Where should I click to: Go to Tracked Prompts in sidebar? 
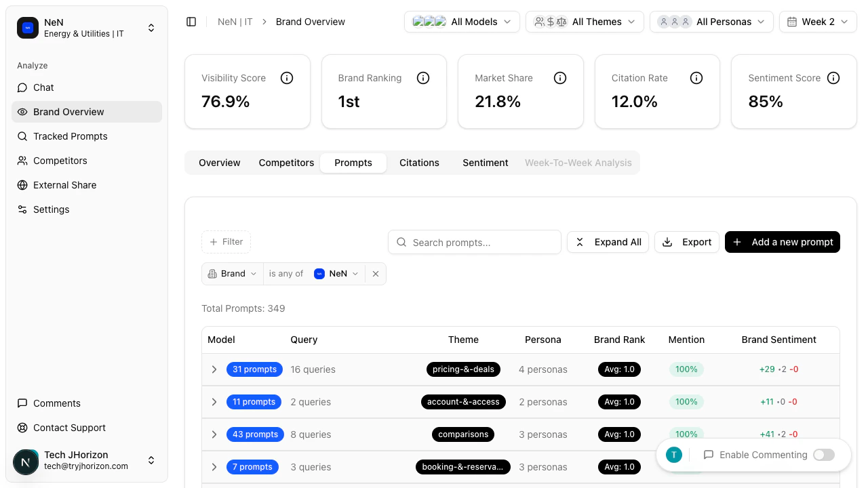(x=87, y=136)
